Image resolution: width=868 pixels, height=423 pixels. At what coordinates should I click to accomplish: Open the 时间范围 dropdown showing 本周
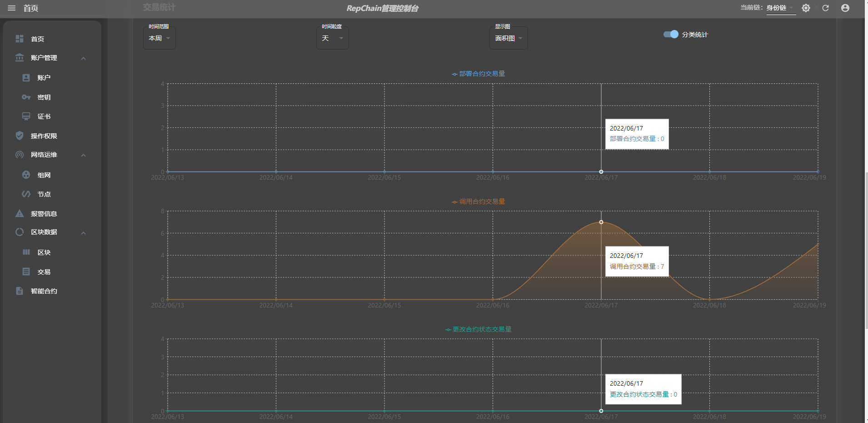(160, 38)
